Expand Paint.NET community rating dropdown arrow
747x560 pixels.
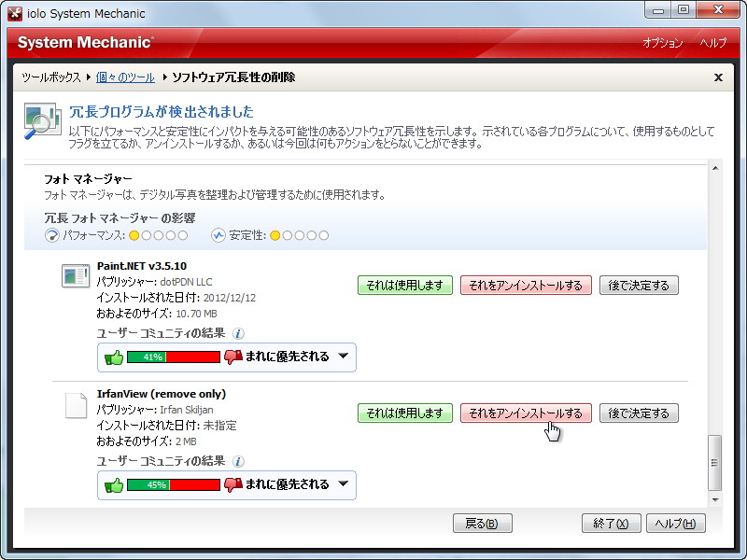(344, 356)
